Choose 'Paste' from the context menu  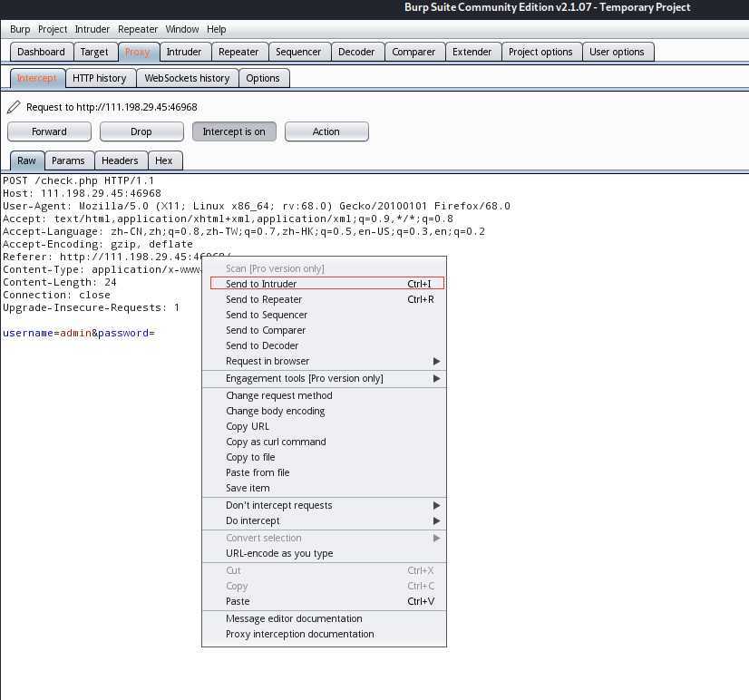tap(325, 601)
